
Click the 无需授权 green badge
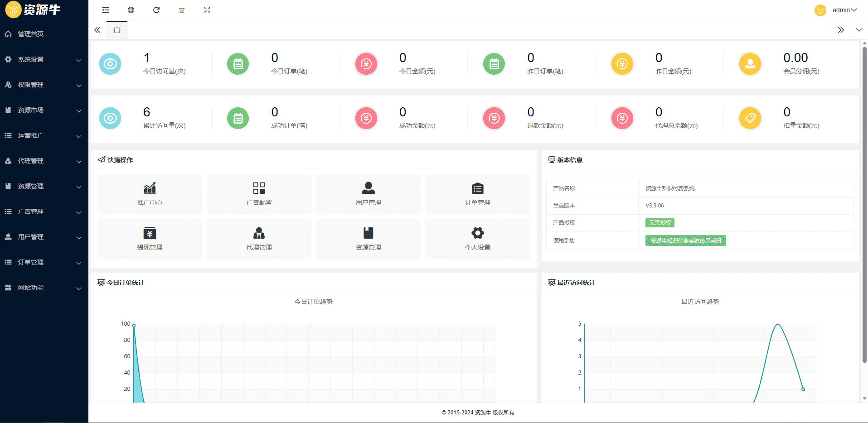659,223
